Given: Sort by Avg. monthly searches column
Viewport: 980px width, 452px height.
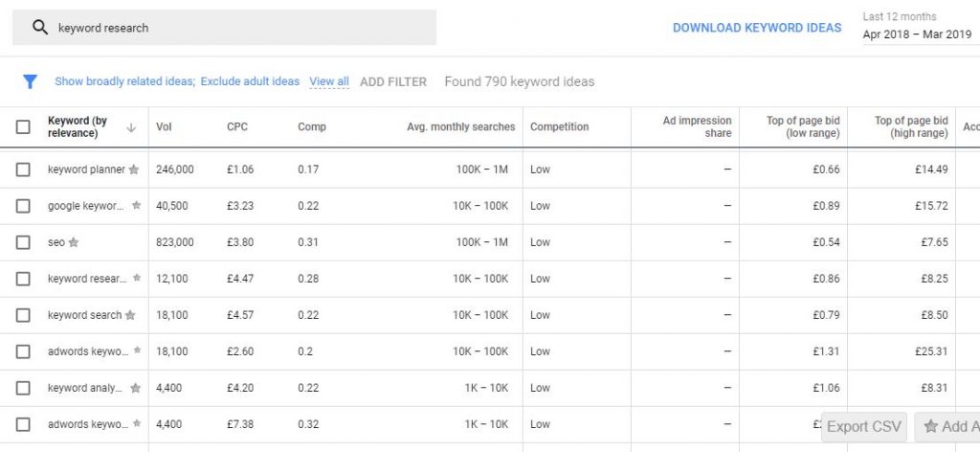Looking at the screenshot, I should pyautogui.click(x=460, y=127).
